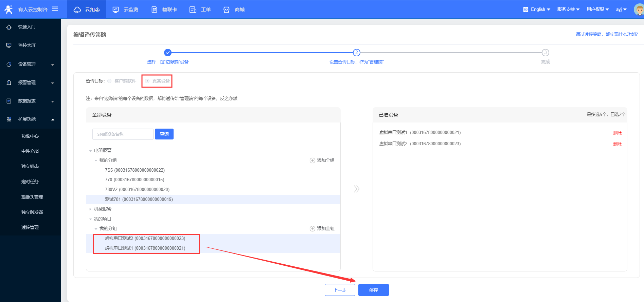Click the 快速入门 home icon in sidebar

click(x=9, y=27)
